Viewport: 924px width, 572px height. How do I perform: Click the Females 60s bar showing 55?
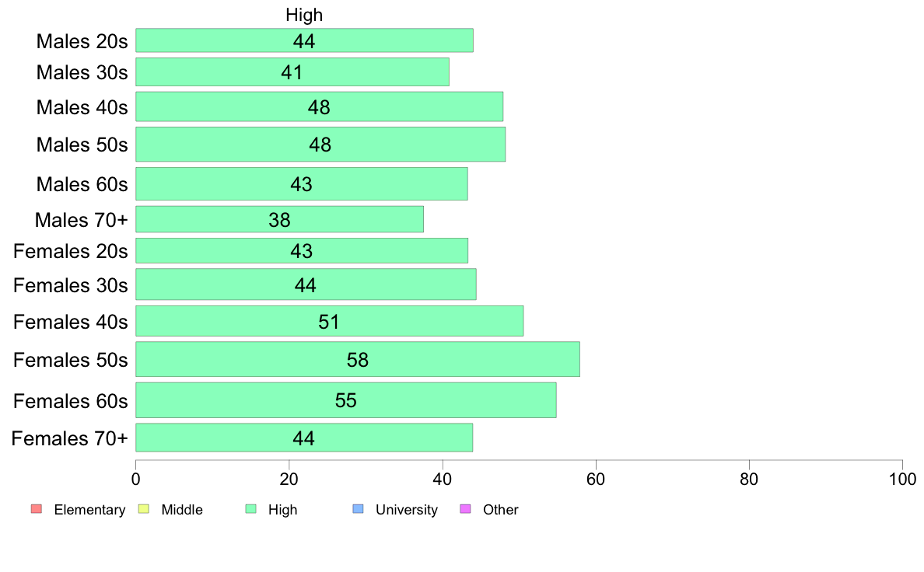coord(346,400)
